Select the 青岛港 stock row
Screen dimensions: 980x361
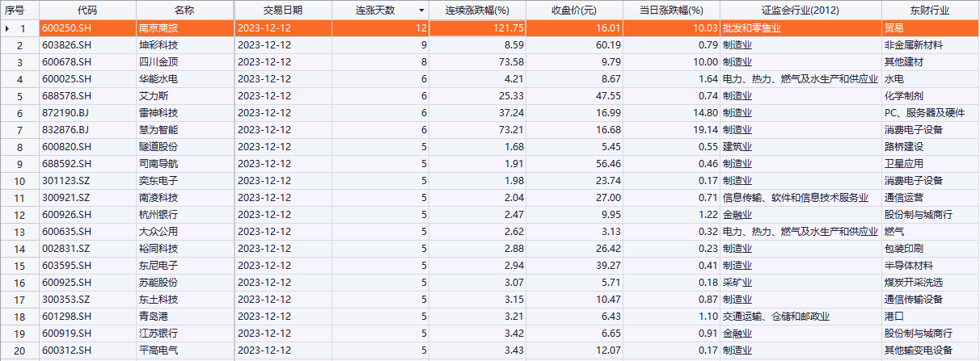tap(152, 317)
